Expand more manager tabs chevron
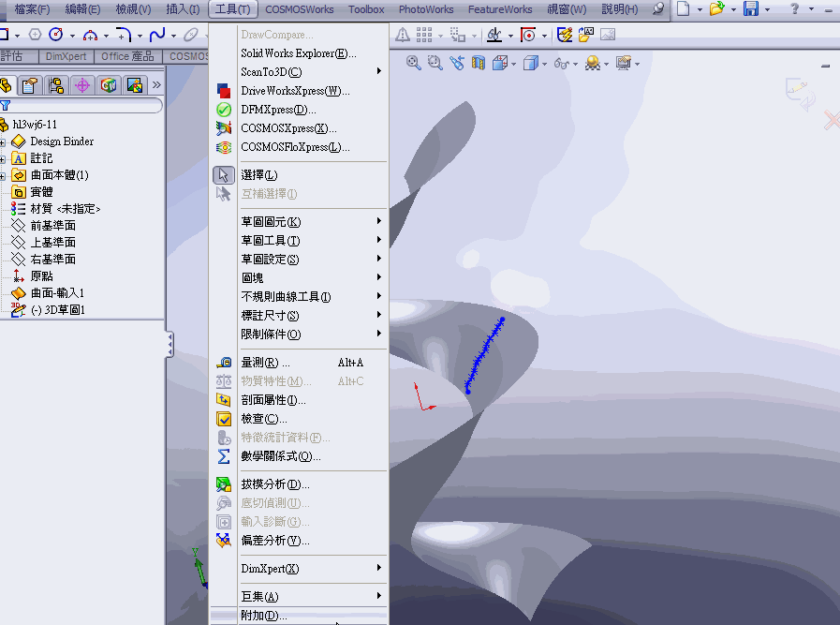This screenshot has width=840, height=625. tap(156, 84)
